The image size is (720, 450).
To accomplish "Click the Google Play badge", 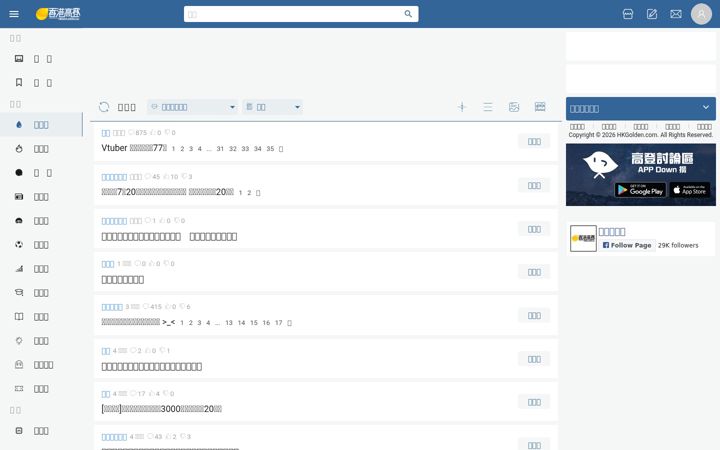I will click(x=640, y=190).
